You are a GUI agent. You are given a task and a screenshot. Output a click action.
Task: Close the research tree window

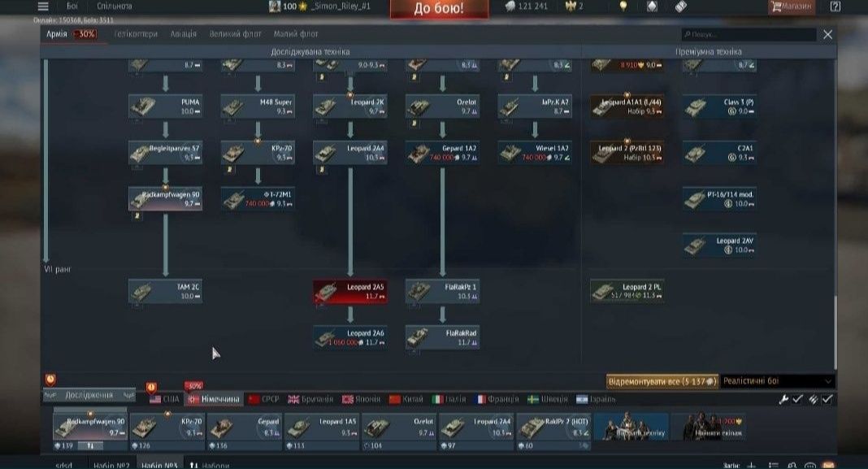coord(827,34)
